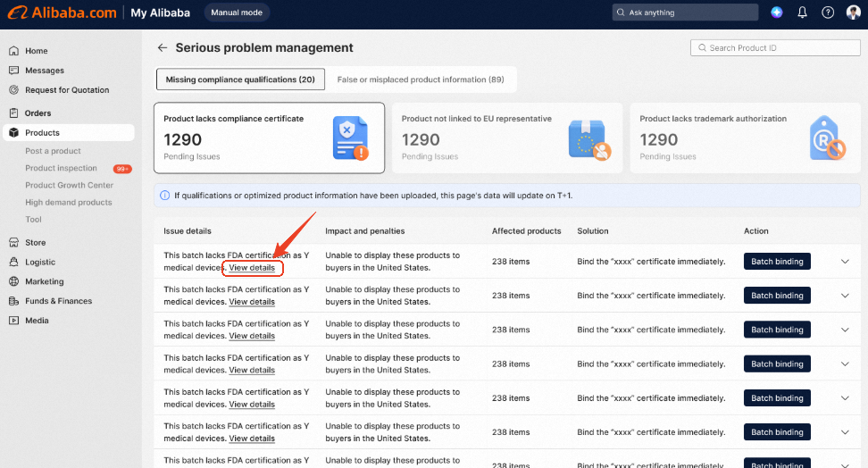Open View details link in second row
Viewport: 868px width, 468px height.
252,302
